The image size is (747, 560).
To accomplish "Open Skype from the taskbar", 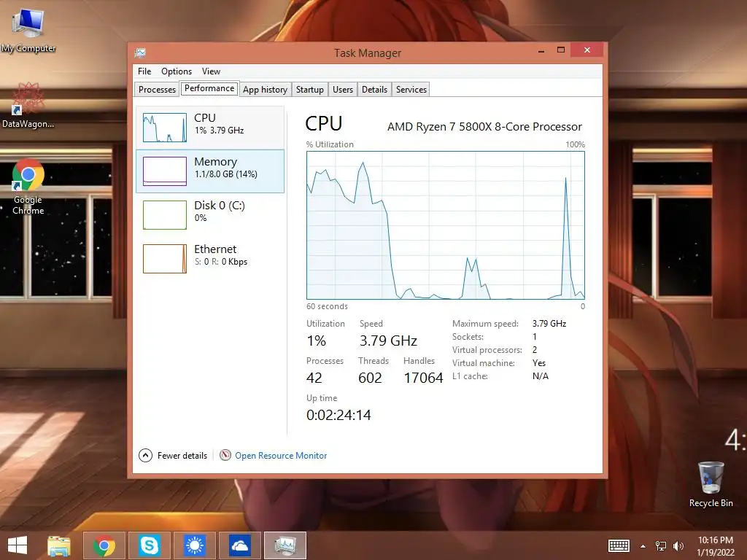I will 149,545.
